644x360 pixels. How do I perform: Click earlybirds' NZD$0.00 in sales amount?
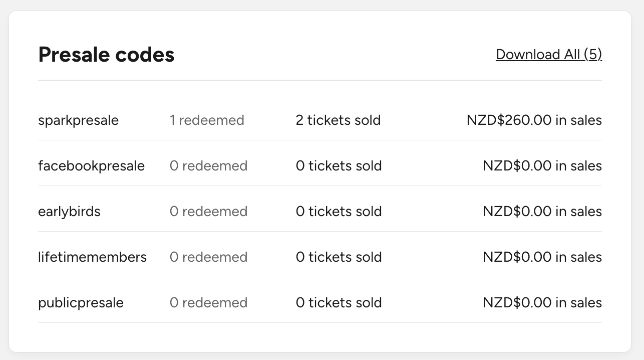point(542,212)
